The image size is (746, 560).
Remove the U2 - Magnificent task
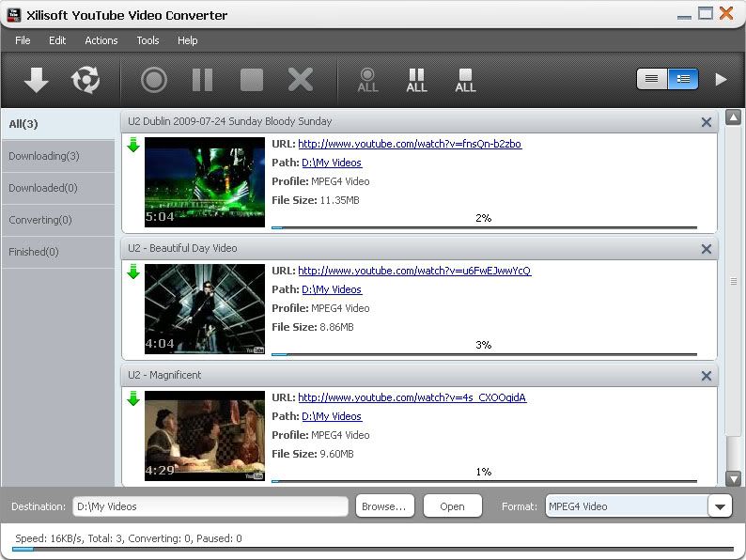(x=707, y=376)
